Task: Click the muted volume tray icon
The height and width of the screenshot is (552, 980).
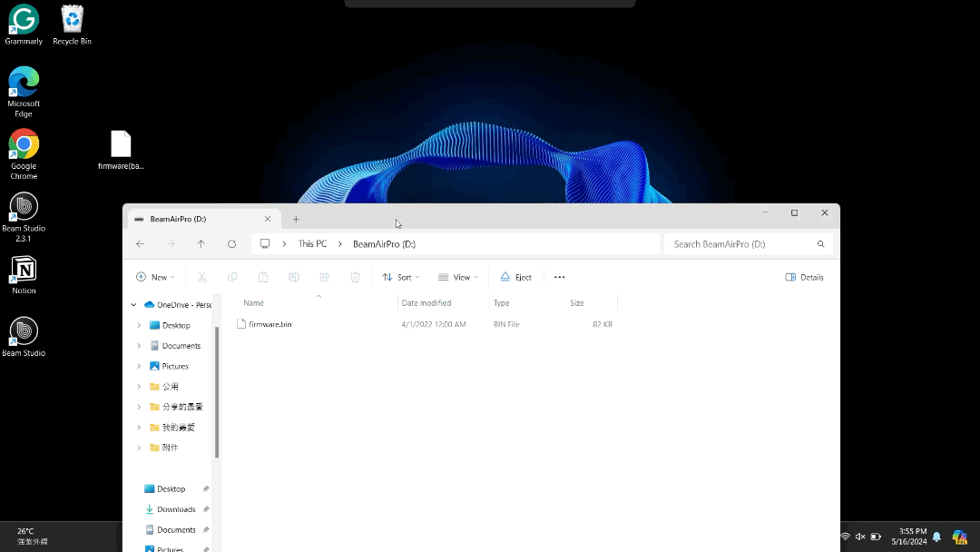Action: [860, 537]
